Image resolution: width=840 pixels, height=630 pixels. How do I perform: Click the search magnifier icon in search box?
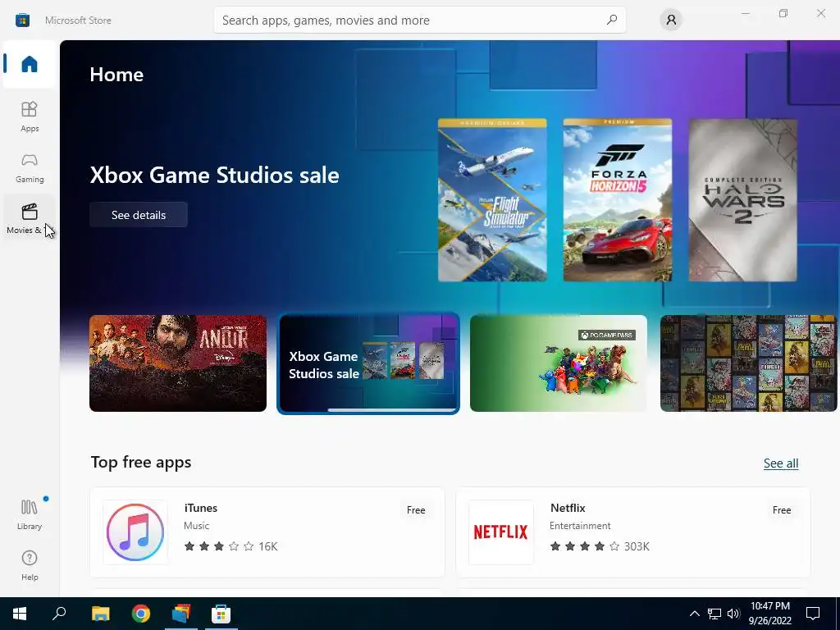coord(611,20)
